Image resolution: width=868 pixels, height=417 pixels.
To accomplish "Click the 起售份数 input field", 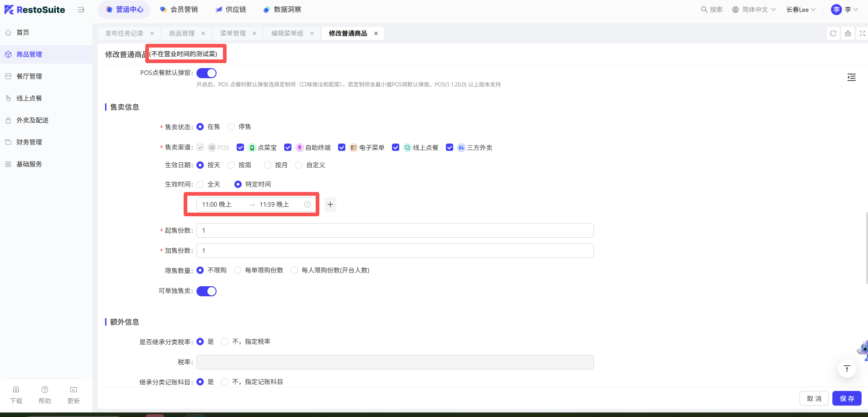I will coord(395,230).
